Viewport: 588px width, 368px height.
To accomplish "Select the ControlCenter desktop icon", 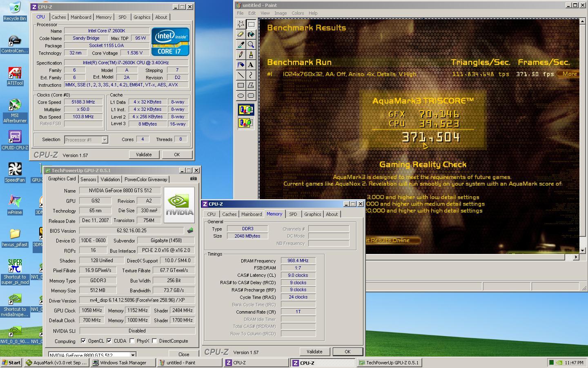I will point(15,45).
